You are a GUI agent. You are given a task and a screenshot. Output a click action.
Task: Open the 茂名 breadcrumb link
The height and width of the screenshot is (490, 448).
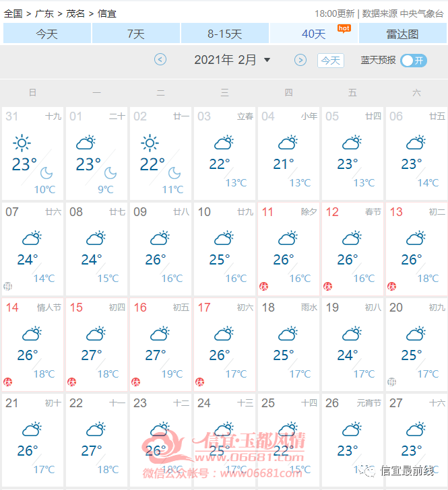pyautogui.click(x=75, y=13)
